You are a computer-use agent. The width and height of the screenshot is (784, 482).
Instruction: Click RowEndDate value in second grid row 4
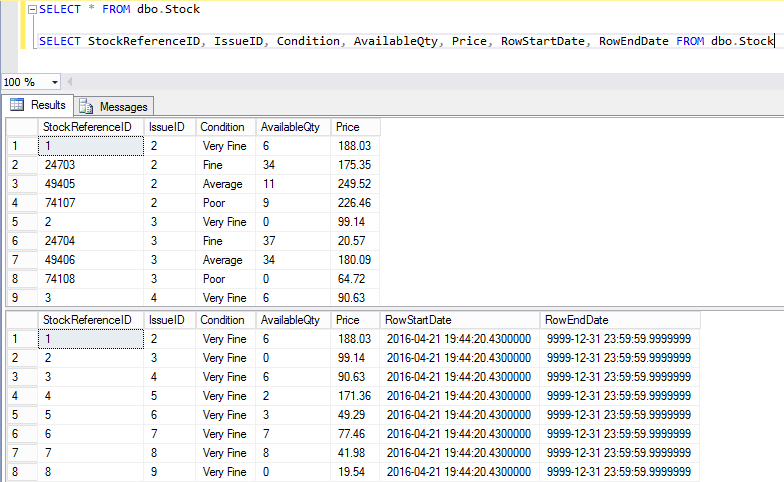(620, 396)
